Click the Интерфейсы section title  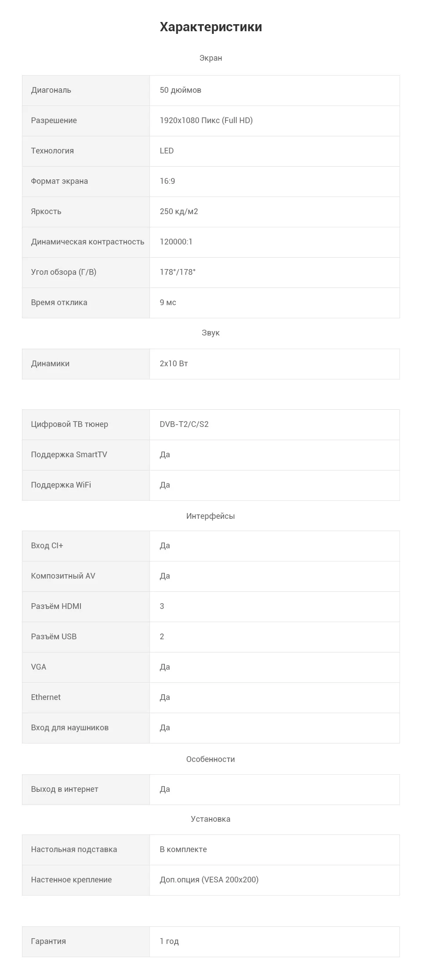pos(211,516)
